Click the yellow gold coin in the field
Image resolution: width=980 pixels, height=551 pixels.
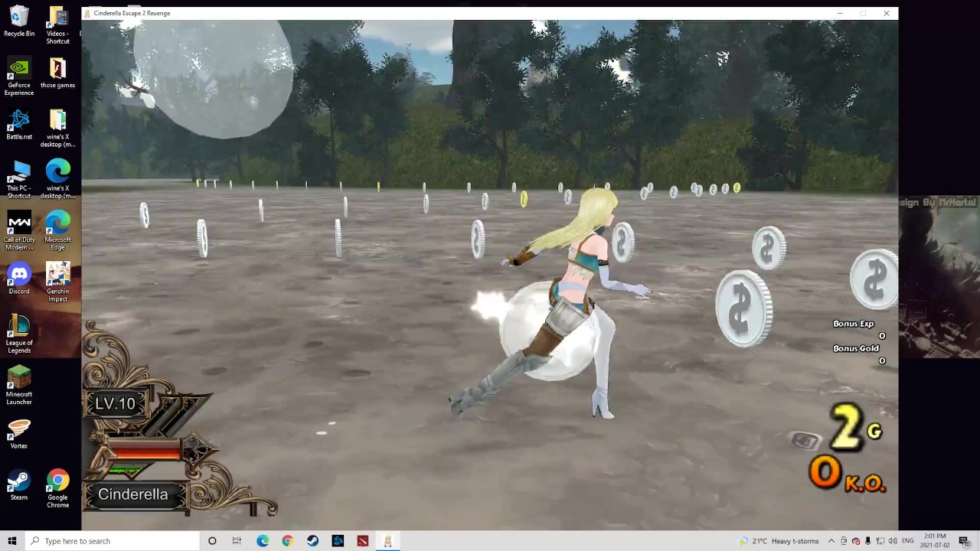(x=524, y=199)
